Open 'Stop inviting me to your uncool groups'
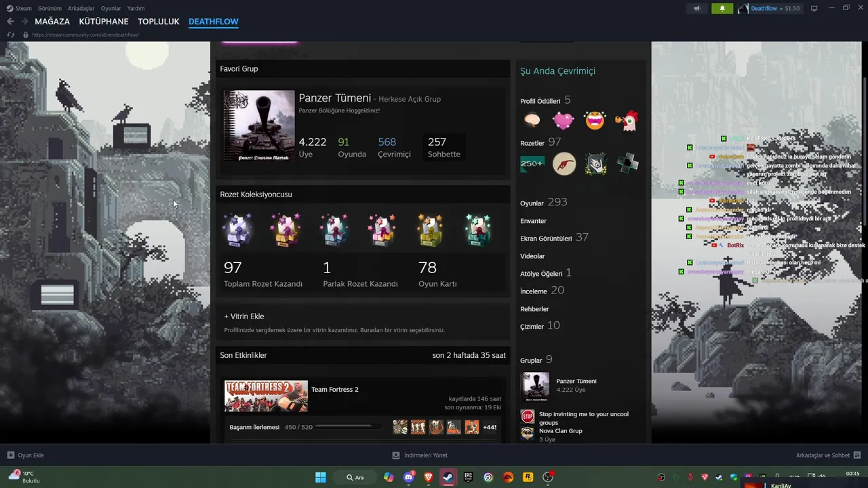868x488 pixels. pyautogui.click(x=584, y=418)
